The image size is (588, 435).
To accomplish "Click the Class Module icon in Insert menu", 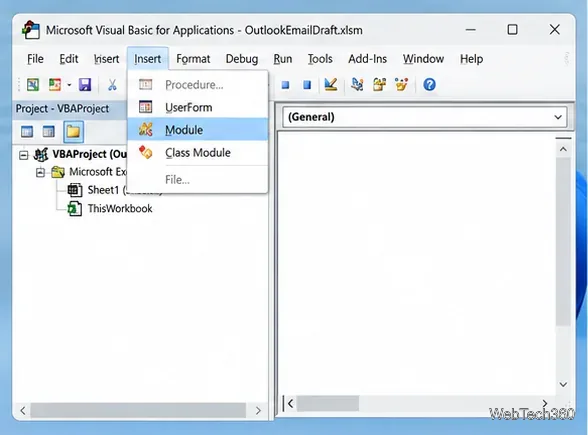I will 146,152.
